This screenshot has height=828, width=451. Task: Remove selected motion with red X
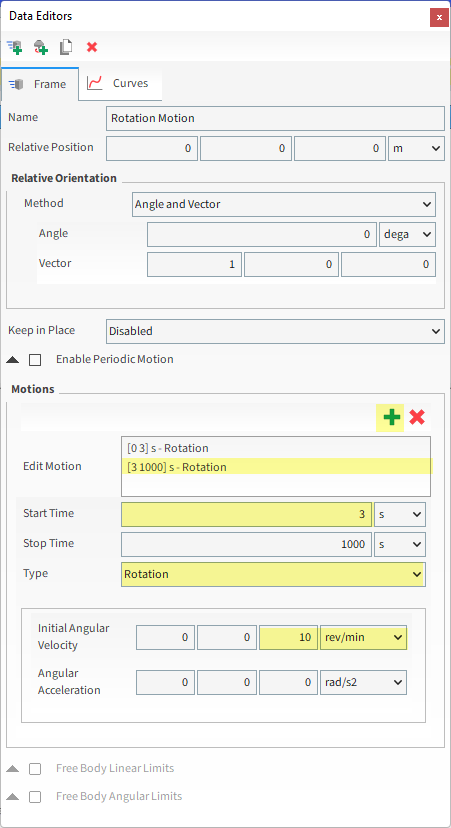417,418
